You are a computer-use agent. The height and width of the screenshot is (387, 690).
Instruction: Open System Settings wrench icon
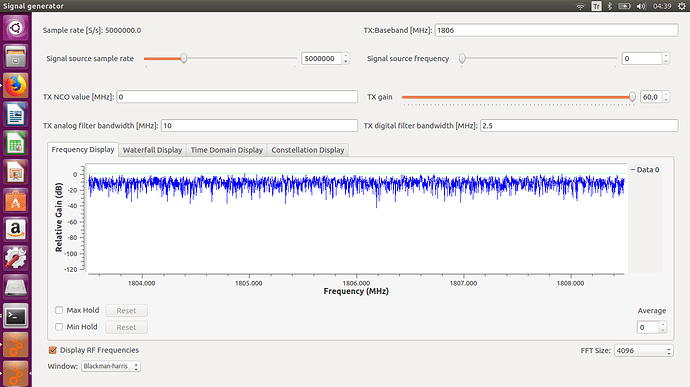16,258
